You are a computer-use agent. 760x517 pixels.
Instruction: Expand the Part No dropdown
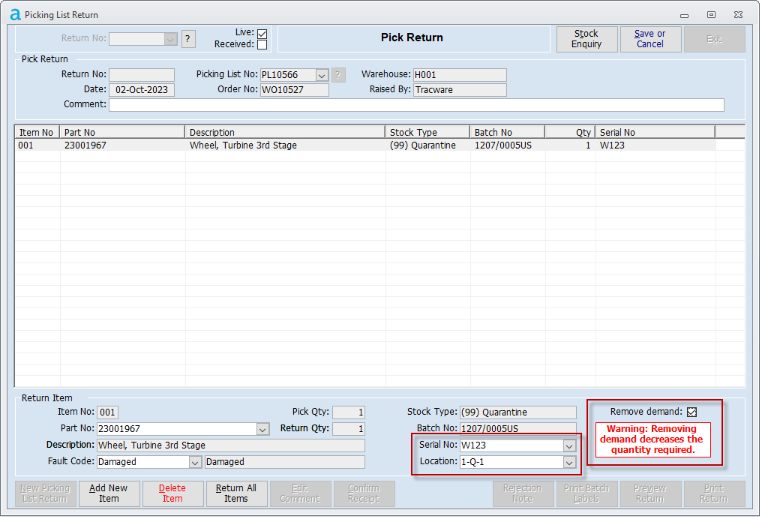(263, 429)
